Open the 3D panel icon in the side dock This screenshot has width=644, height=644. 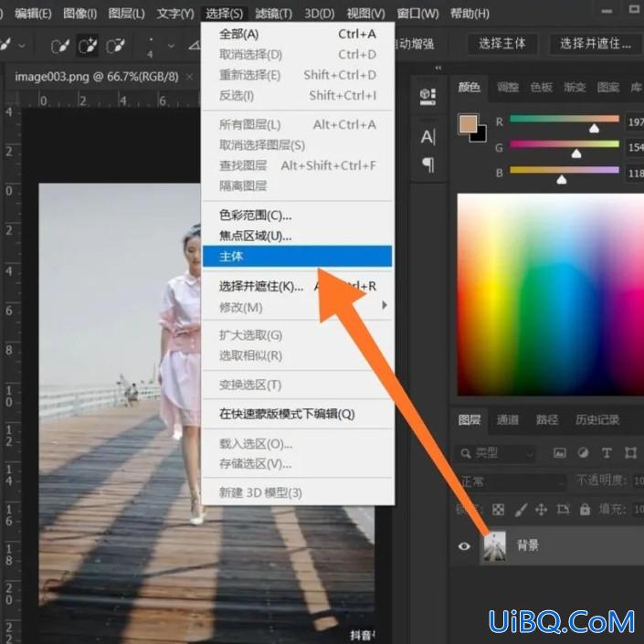pos(428,97)
